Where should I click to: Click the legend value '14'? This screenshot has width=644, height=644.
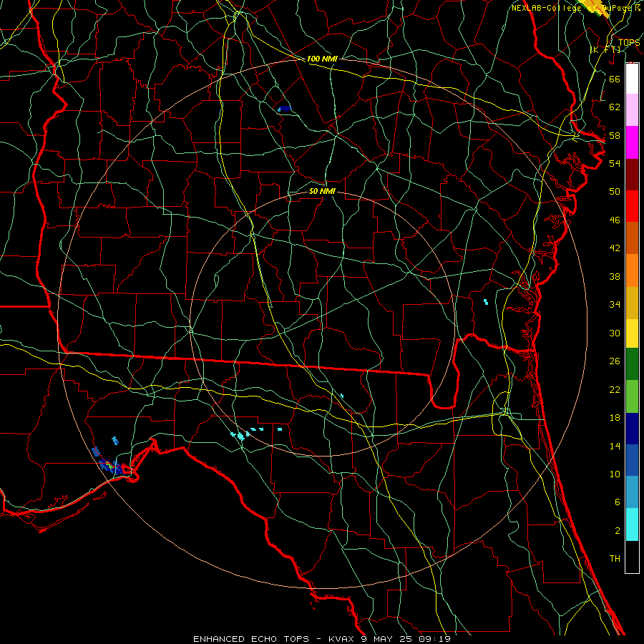[x=615, y=446]
